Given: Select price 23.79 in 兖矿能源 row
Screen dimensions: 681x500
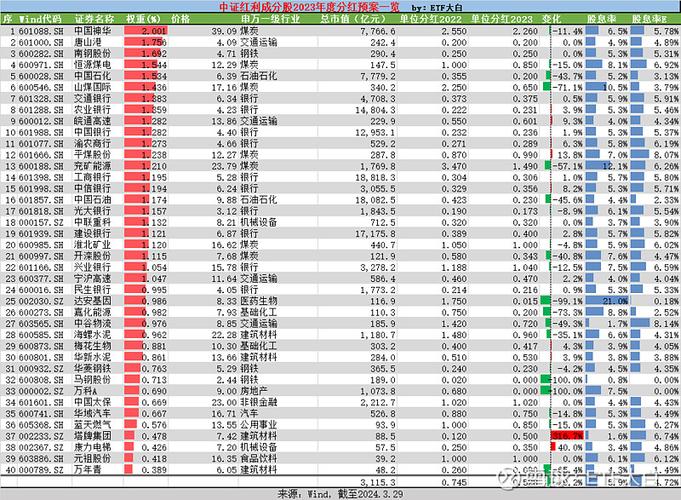Looking at the screenshot, I should tap(224, 166).
